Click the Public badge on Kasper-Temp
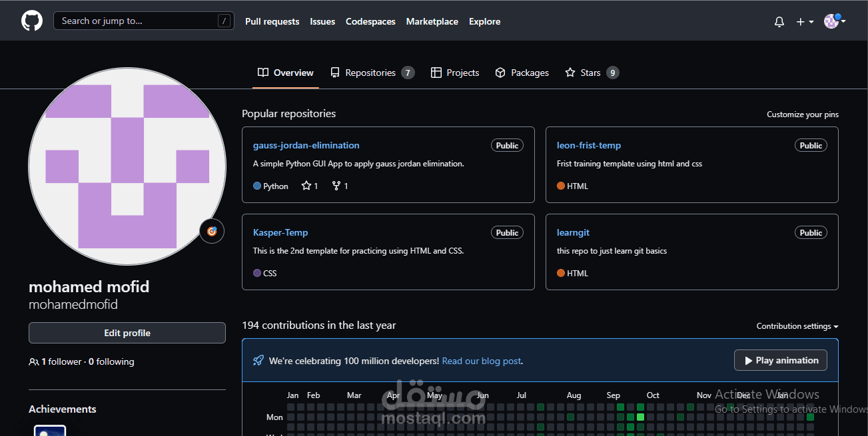The width and height of the screenshot is (868, 436). pyautogui.click(x=507, y=232)
